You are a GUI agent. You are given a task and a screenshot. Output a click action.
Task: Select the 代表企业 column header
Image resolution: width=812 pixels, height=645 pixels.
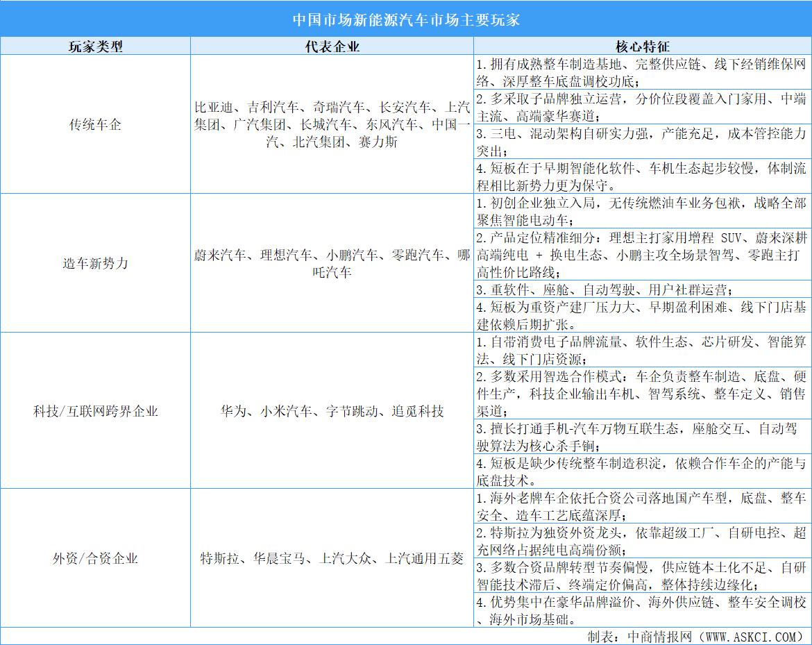(332, 47)
